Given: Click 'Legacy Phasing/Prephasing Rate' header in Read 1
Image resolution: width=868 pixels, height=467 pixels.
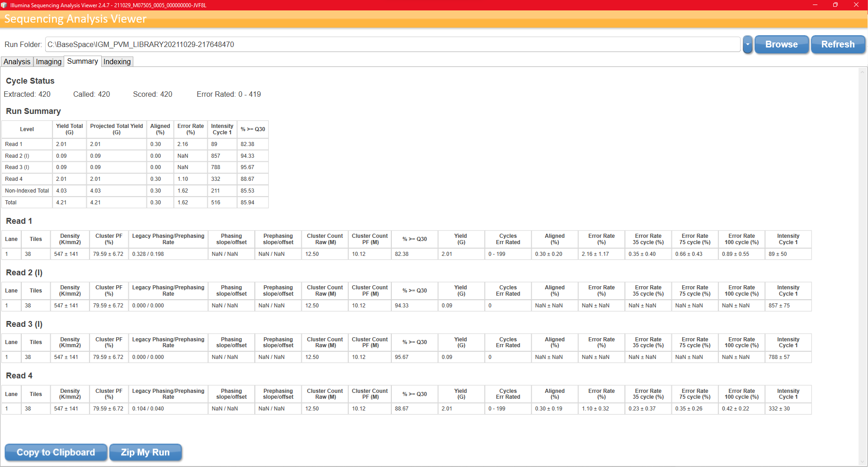Looking at the screenshot, I should pos(168,239).
